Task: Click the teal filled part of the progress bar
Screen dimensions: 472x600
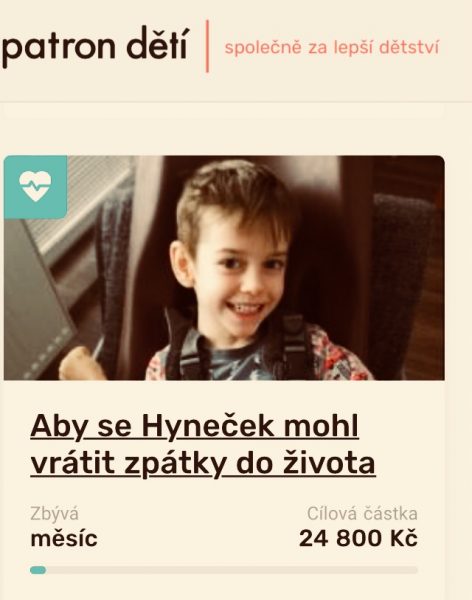Action: tap(38, 570)
